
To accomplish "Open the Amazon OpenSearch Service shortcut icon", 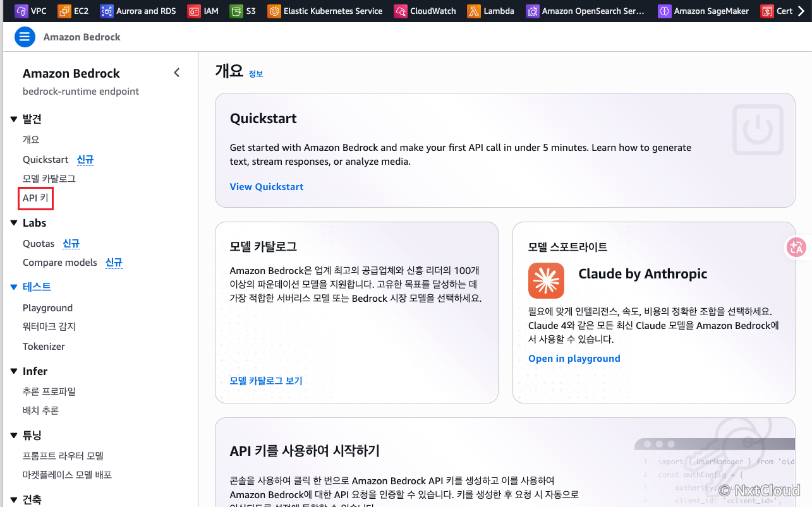I will 532,11.
